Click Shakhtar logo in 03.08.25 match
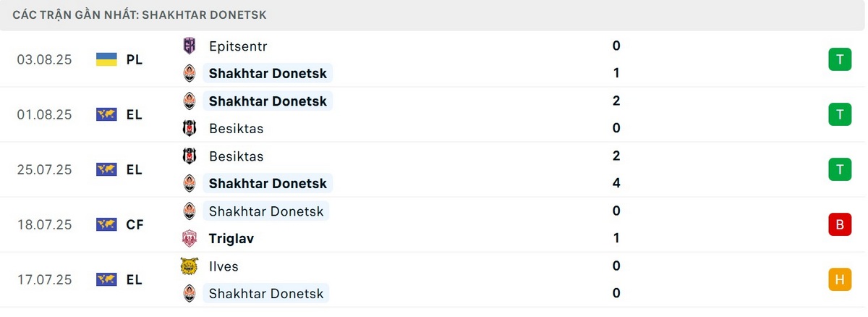 [x=189, y=73]
